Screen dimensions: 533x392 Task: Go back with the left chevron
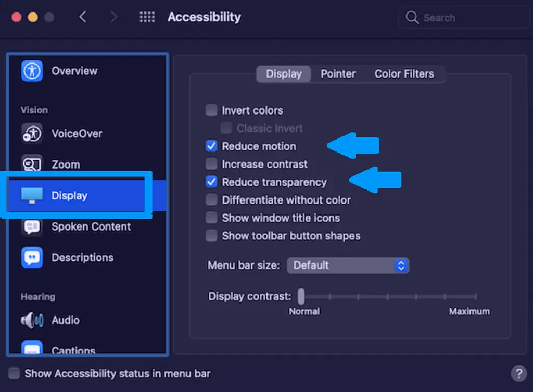tap(83, 17)
